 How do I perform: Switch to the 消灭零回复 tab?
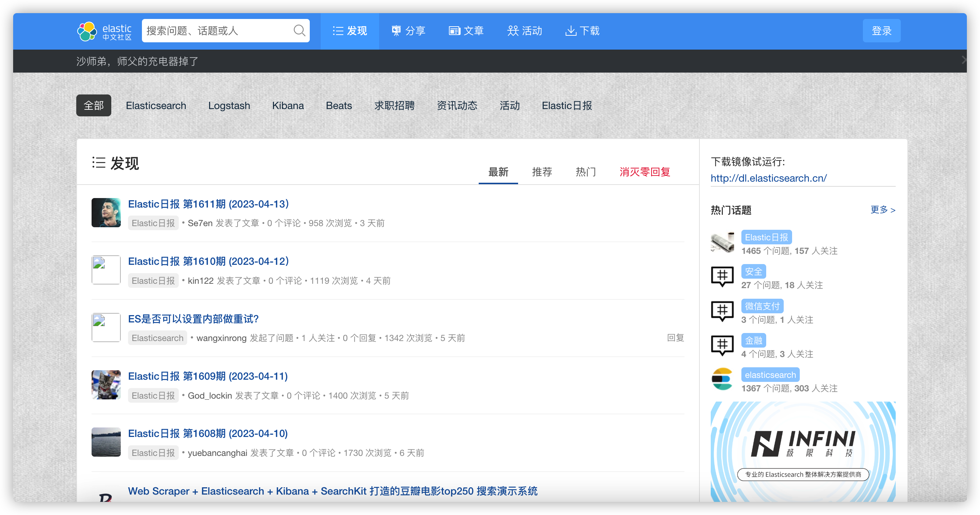[644, 172]
